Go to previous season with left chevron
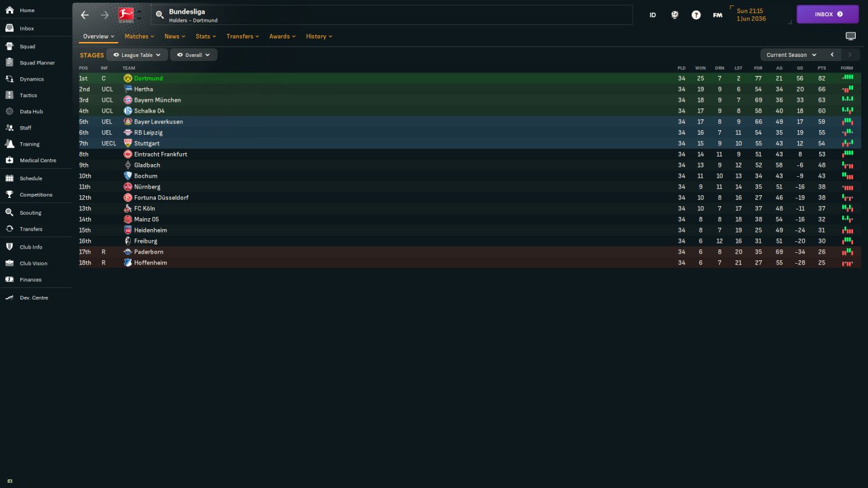This screenshot has width=868, height=488. click(832, 55)
